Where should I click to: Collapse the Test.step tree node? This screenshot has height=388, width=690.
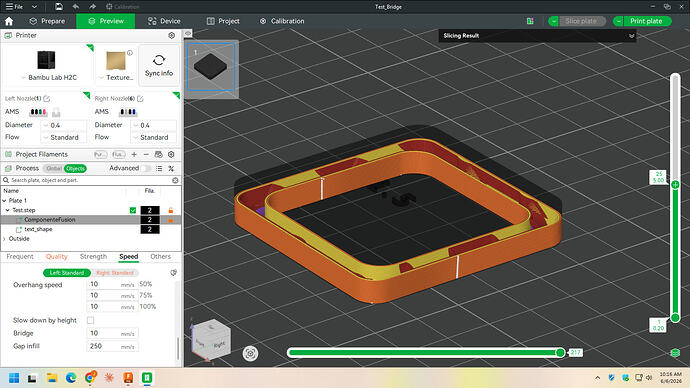[x=7, y=210]
